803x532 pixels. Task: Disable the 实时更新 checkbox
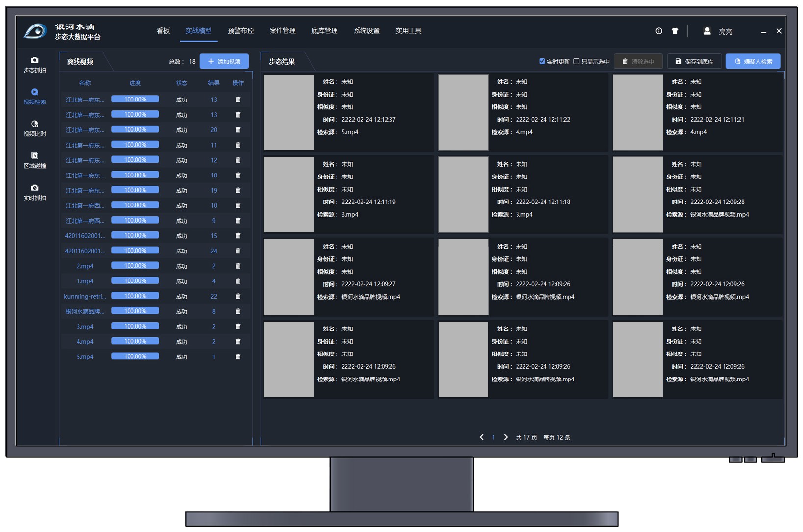coord(542,61)
